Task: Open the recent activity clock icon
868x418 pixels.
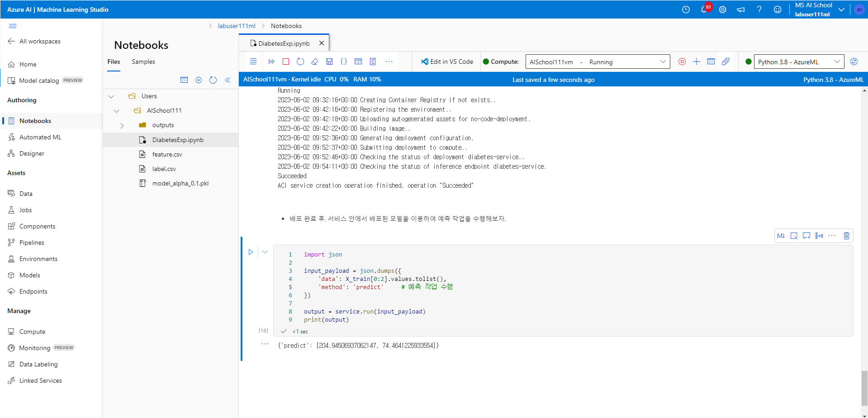Action: (686, 9)
